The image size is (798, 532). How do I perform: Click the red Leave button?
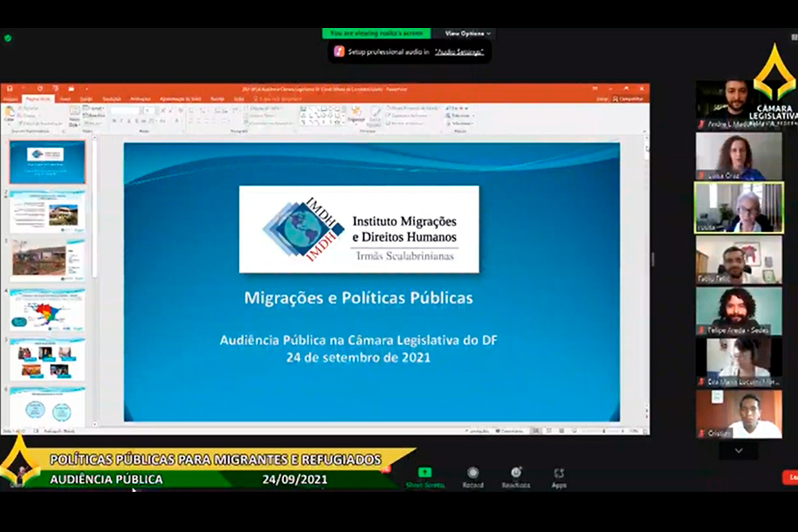tap(791, 477)
